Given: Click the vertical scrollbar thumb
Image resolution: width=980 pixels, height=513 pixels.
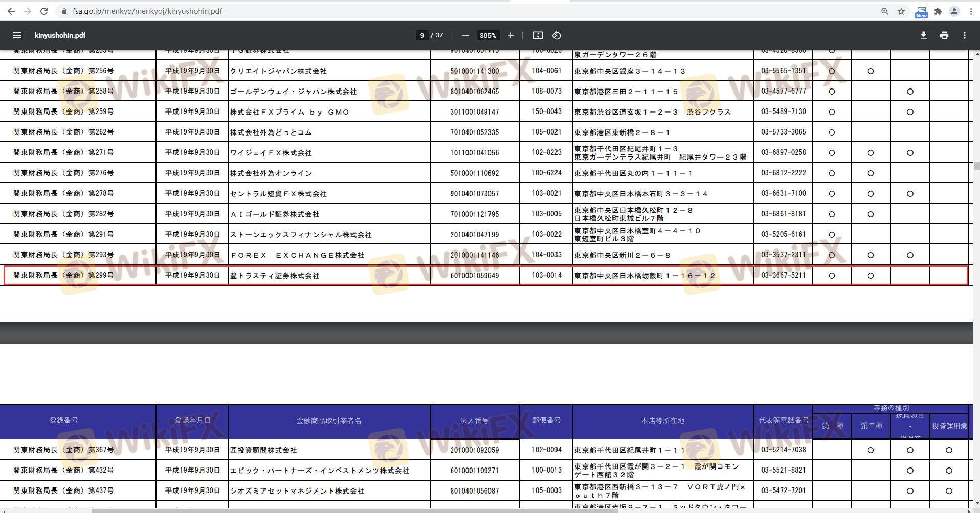Looking at the screenshot, I should (976, 166).
